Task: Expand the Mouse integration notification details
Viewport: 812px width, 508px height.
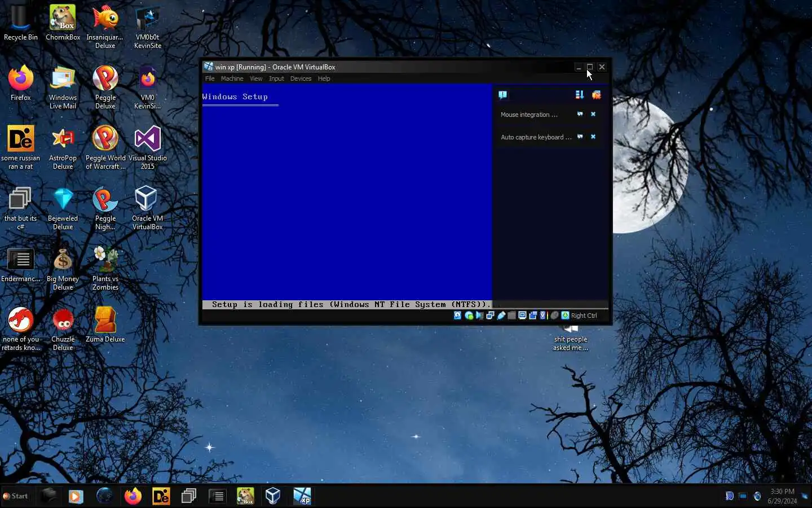Action: coord(580,114)
